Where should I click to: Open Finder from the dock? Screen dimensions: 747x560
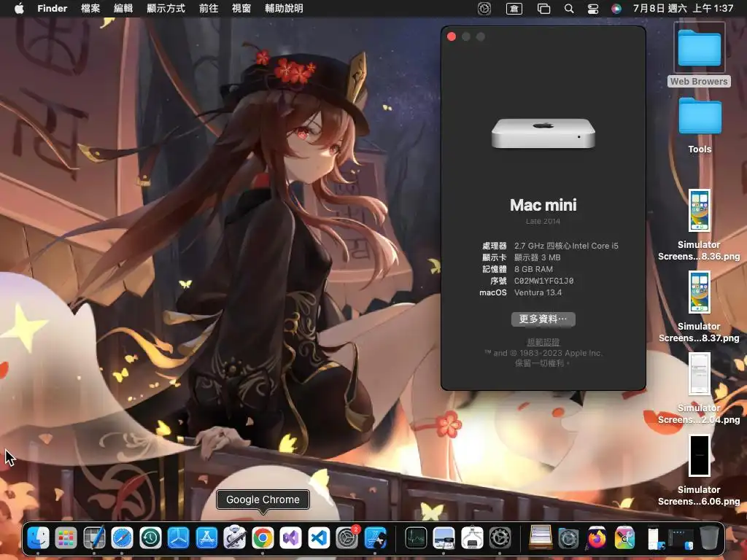[38, 538]
